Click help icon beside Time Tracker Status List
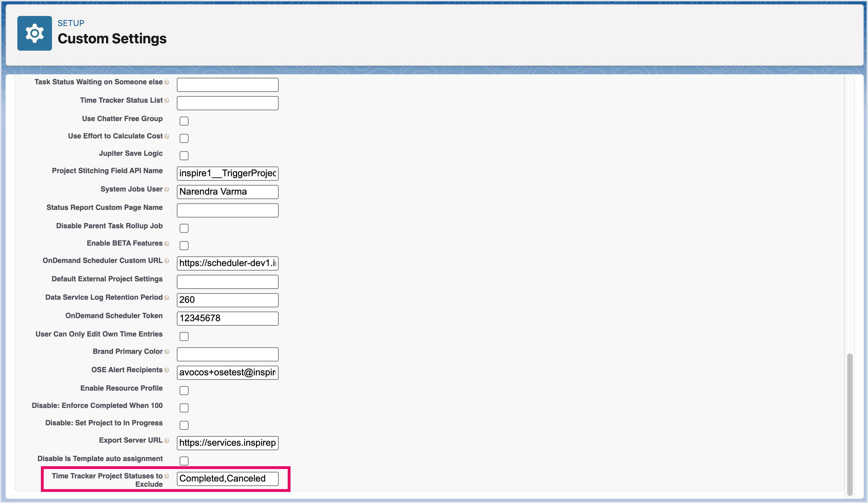This screenshot has width=868, height=503. pyautogui.click(x=167, y=101)
